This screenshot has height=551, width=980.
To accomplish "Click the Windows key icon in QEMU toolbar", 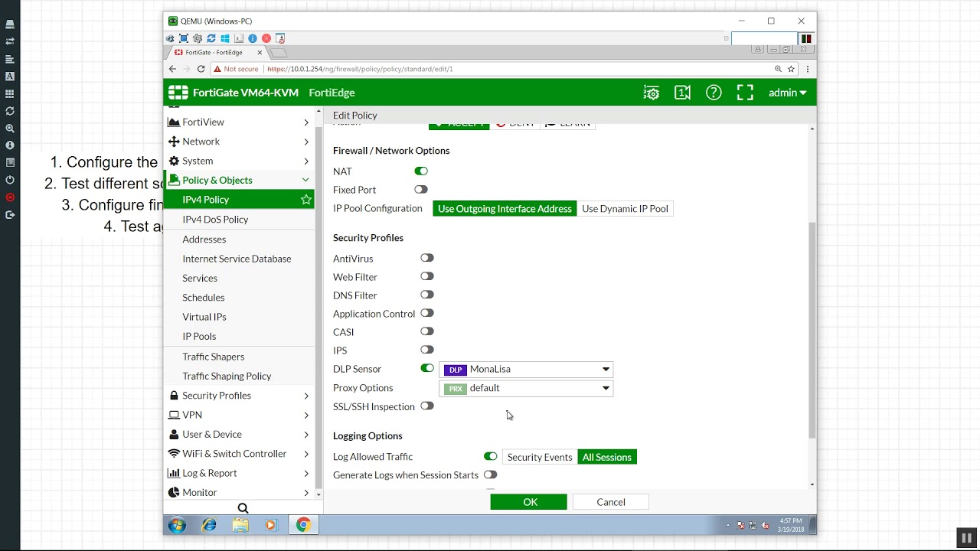I will point(225,38).
